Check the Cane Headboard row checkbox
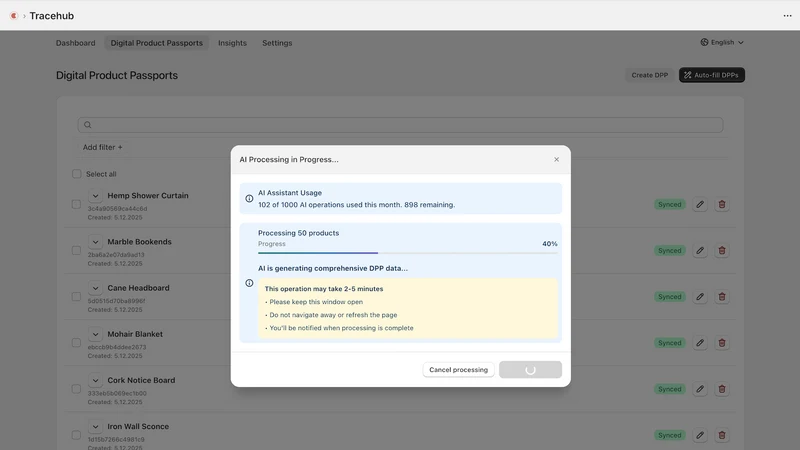The height and width of the screenshot is (450, 800). coord(76,297)
